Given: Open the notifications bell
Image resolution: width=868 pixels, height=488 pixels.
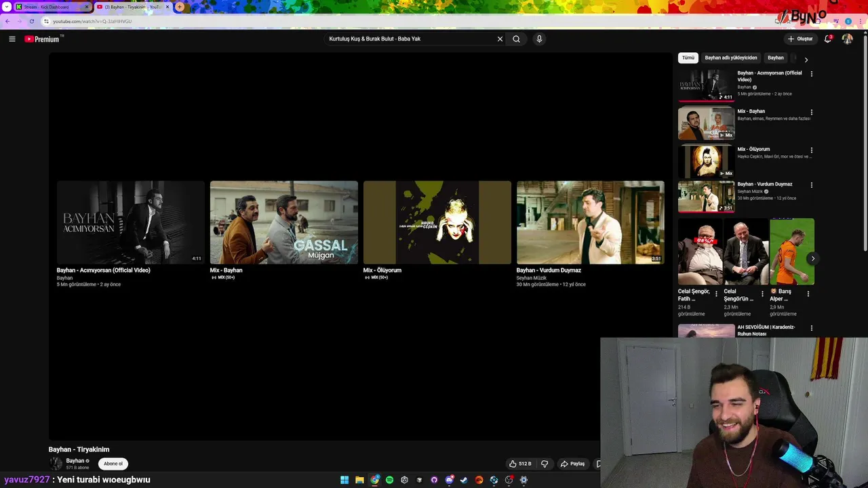Looking at the screenshot, I should click(x=828, y=39).
